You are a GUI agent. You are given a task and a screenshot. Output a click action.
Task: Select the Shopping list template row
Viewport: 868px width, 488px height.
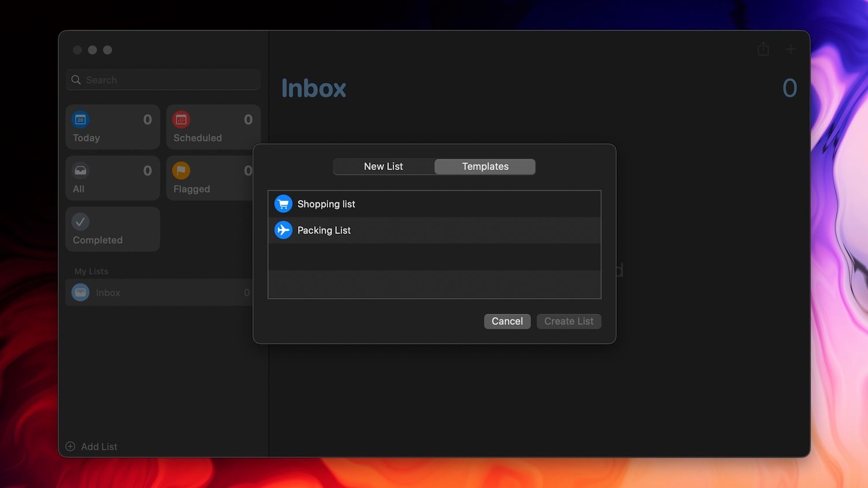434,204
